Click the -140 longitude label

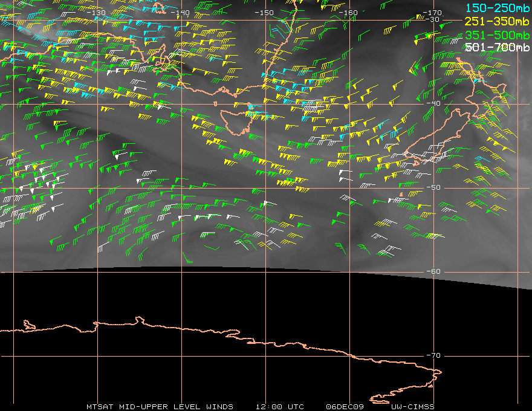(x=180, y=12)
